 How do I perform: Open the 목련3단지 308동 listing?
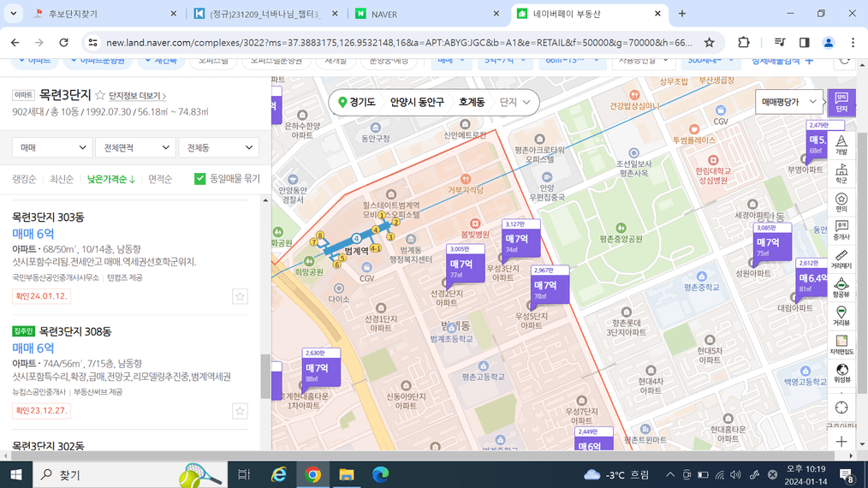(130, 372)
